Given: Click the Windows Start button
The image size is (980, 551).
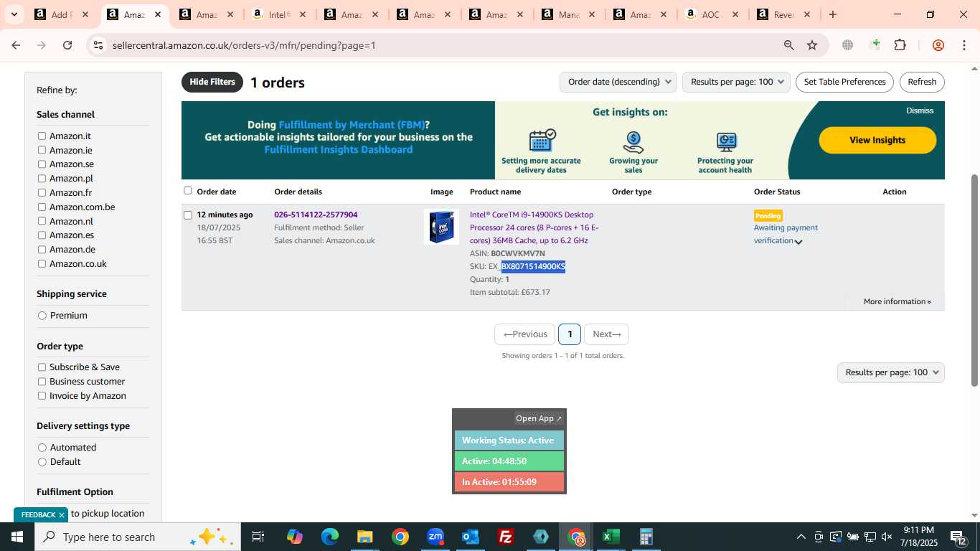Looking at the screenshot, I should pyautogui.click(x=17, y=537).
